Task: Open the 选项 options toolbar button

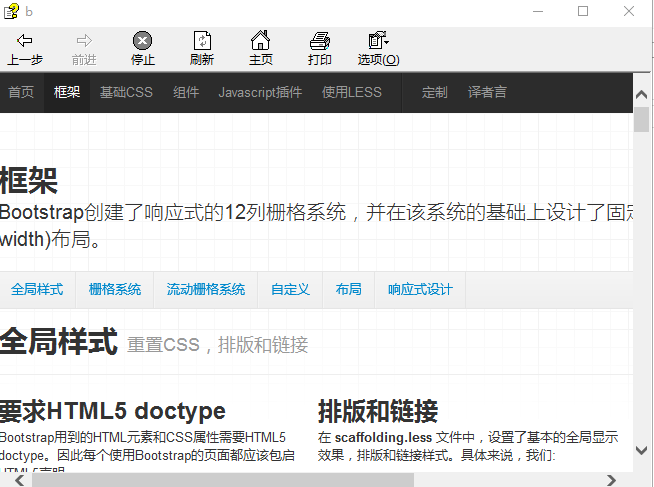Action: [x=378, y=41]
